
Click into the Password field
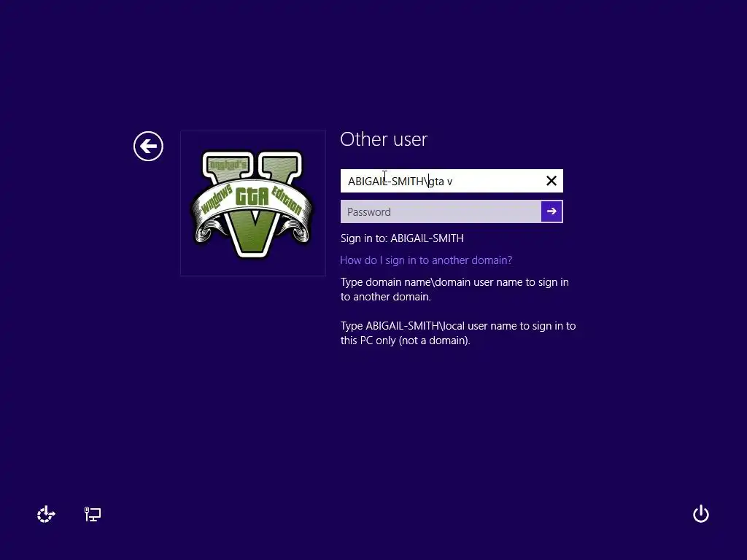441,211
